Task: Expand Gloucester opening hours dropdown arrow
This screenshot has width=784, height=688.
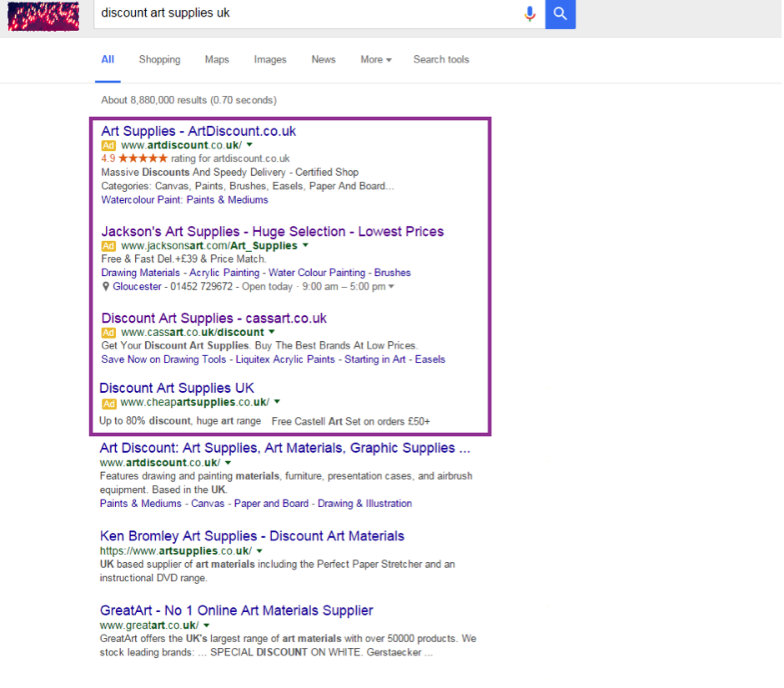Action: [391, 287]
